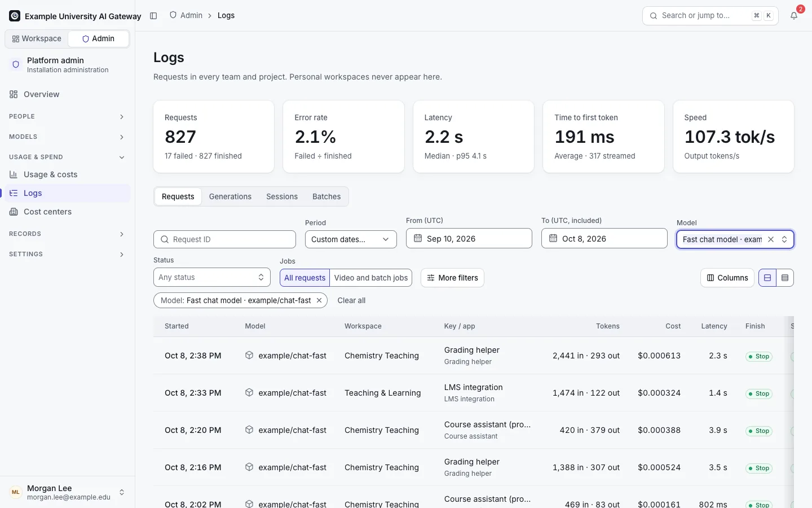Switch to the Generations tab

pos(230,196)
